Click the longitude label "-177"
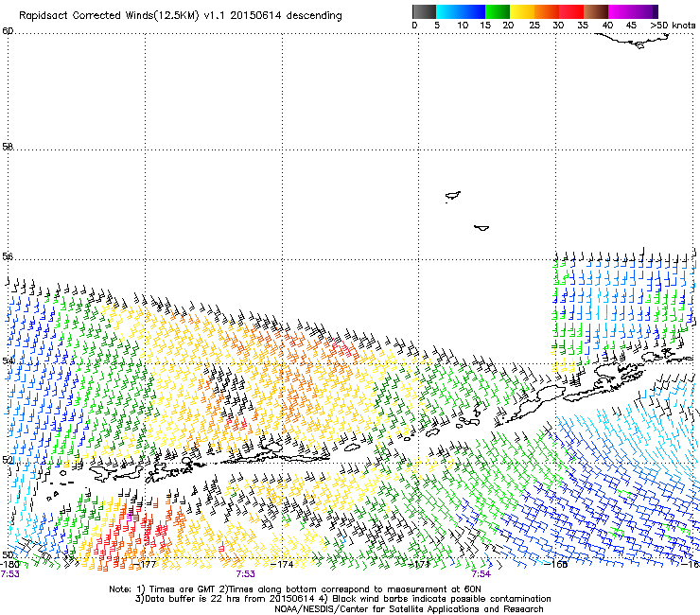The height and width of the screenshot is (615, 700). 145,564
